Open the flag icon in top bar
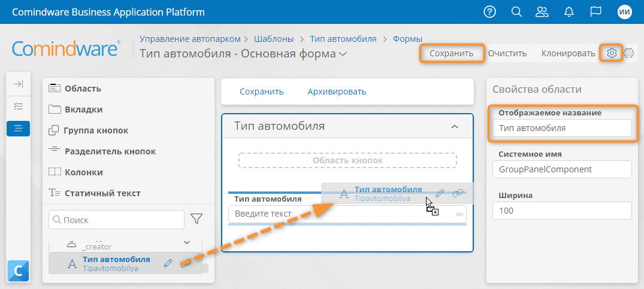Screen dimensions: 644x289 pyautogui.click(x=595, y=12)
